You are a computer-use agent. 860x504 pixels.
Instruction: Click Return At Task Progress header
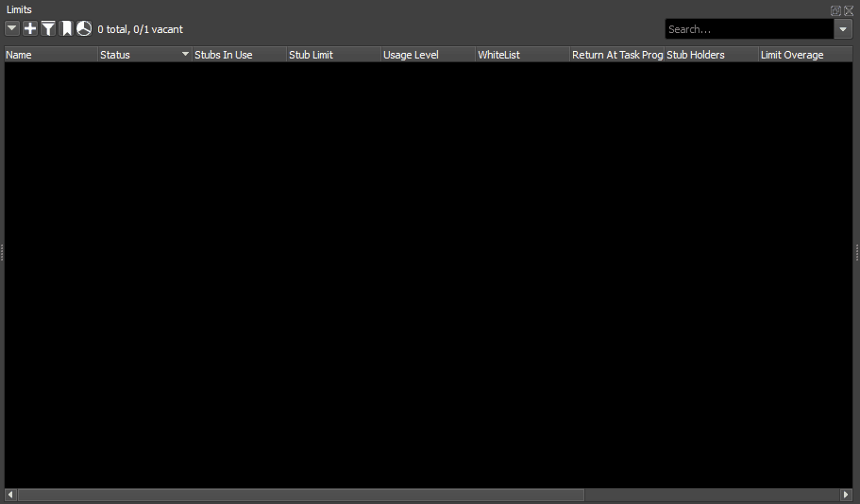coord(617,55)
